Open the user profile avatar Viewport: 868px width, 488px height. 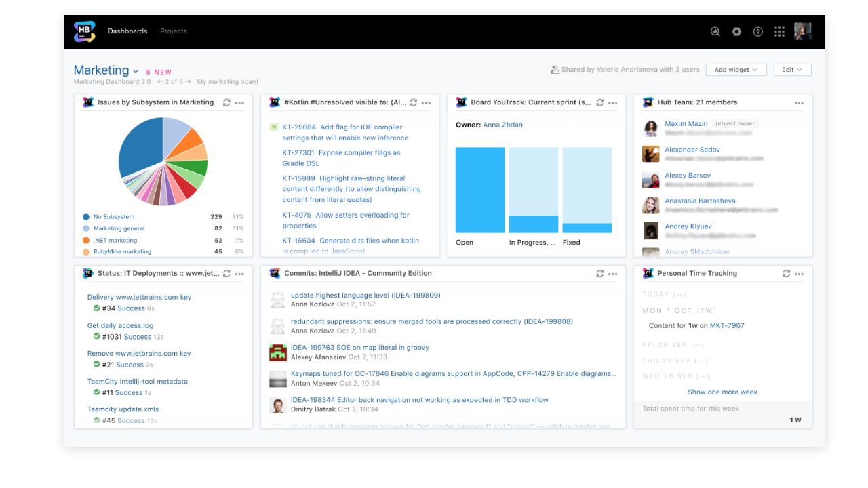click(803, 31)
